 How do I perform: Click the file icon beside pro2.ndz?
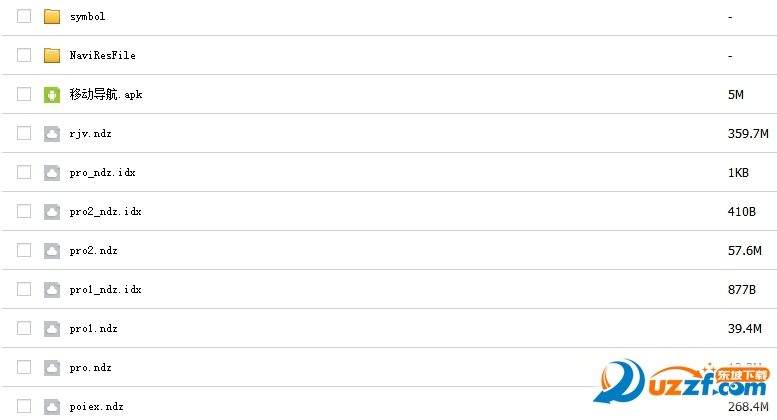(x=52, y=251)
